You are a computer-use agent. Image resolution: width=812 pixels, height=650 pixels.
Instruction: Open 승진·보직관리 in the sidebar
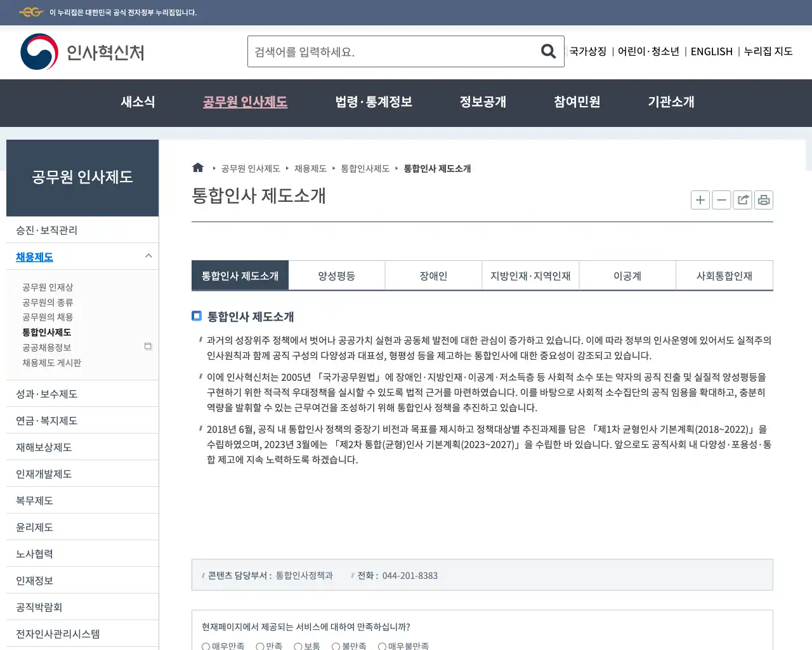pos(82,230)
